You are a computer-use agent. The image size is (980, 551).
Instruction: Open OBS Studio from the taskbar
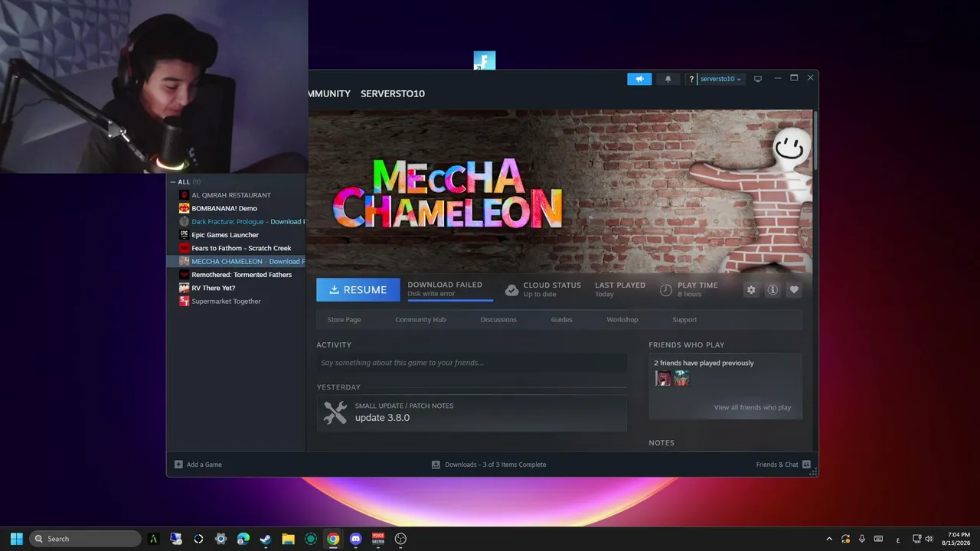(400, 539)
